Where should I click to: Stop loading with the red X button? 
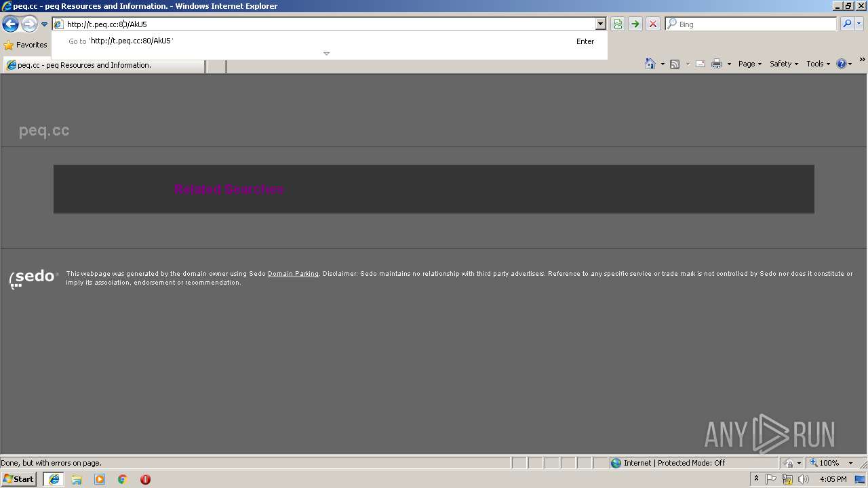(652, 24)
